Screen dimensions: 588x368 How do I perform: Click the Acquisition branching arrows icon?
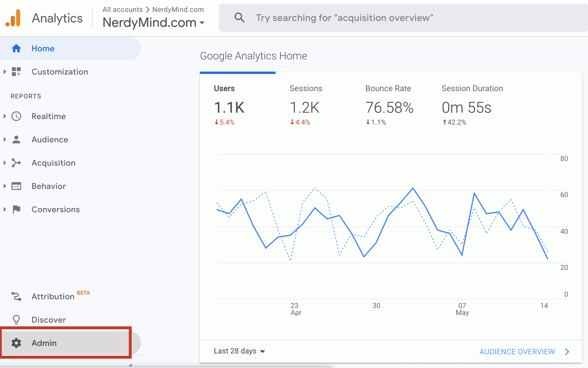point(16,163)
